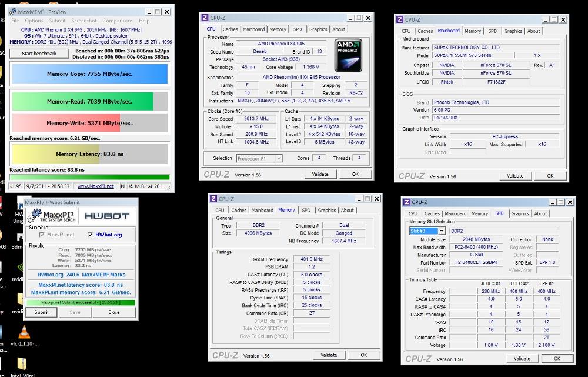The width and height of the screenshot is (588, 377).
Task: Click EPP #1 voltage 2.100 V cell
Action: pos(547,345)
